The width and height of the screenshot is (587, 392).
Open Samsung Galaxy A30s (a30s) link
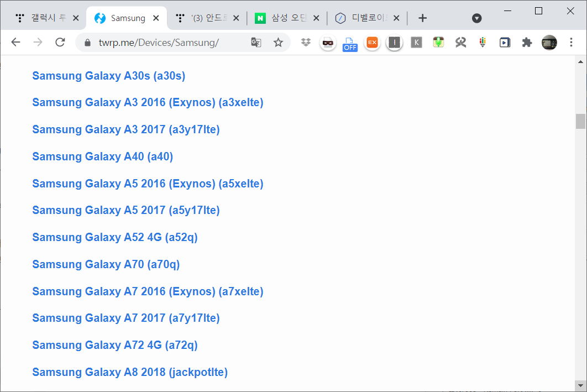(x=108, y=76)
